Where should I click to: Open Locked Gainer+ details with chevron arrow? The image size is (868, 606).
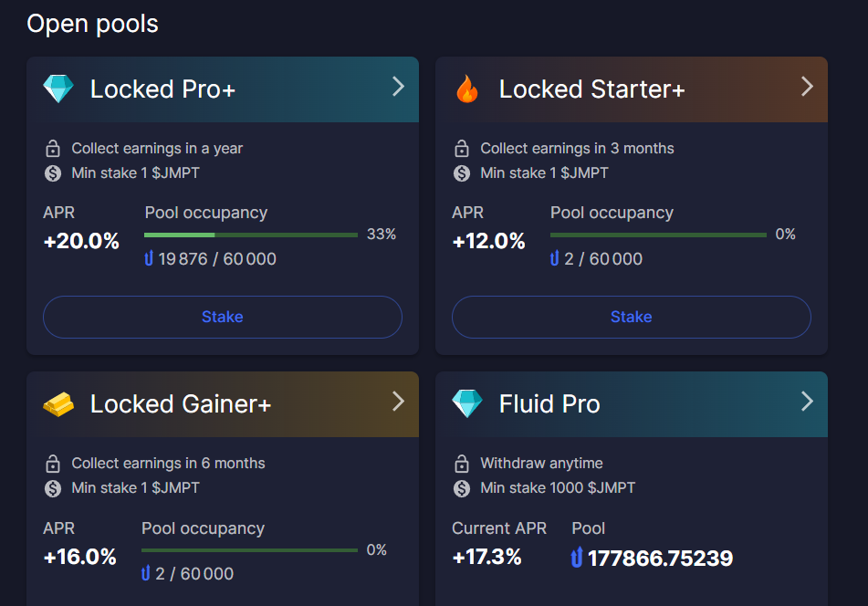click(398, 402)
